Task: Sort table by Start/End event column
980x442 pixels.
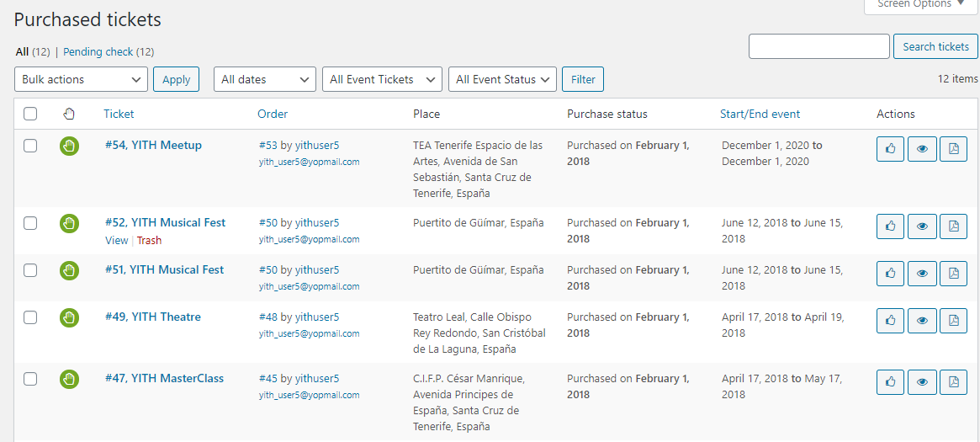Action: click(760, 114)
